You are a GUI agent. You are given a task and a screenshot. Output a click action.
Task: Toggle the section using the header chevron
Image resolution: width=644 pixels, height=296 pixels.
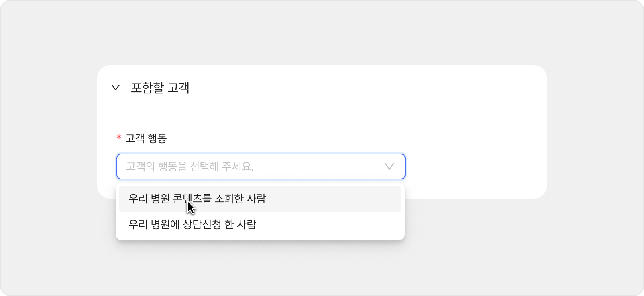(116, 88)
